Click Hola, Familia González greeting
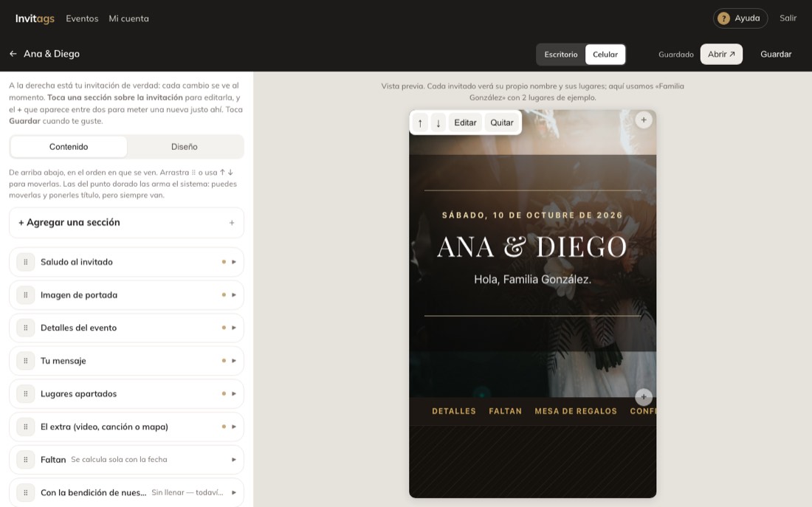 (532, 280)
